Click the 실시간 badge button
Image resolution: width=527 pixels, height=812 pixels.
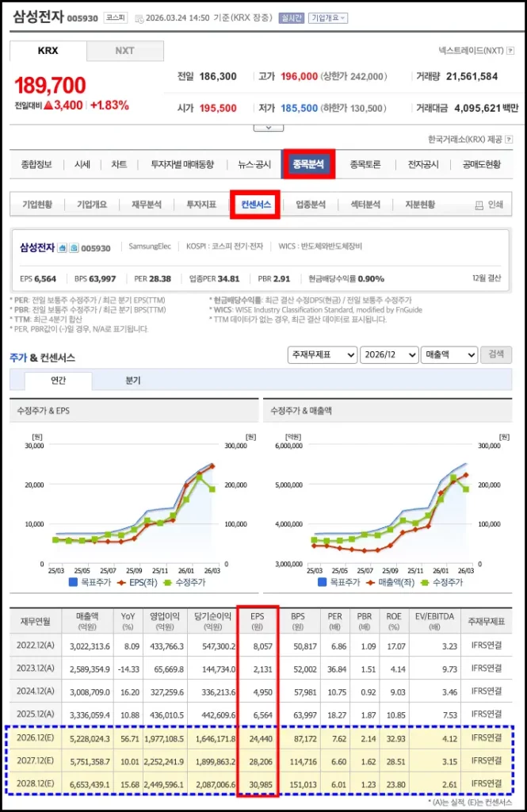click(292, 18)
